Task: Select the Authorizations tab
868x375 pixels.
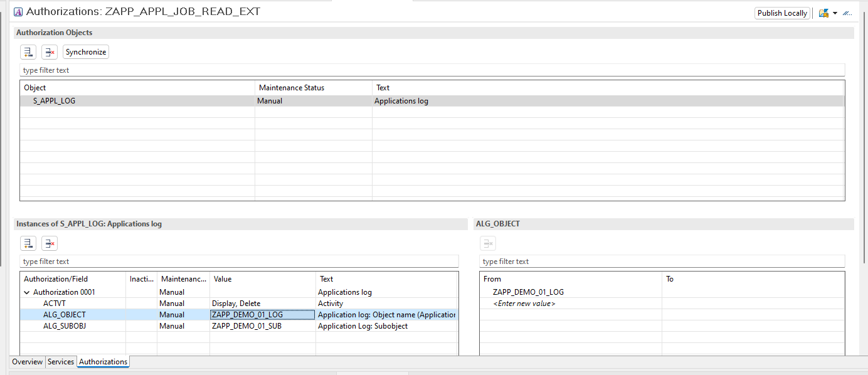Action: pyautogui.click(x=103, y=362)
